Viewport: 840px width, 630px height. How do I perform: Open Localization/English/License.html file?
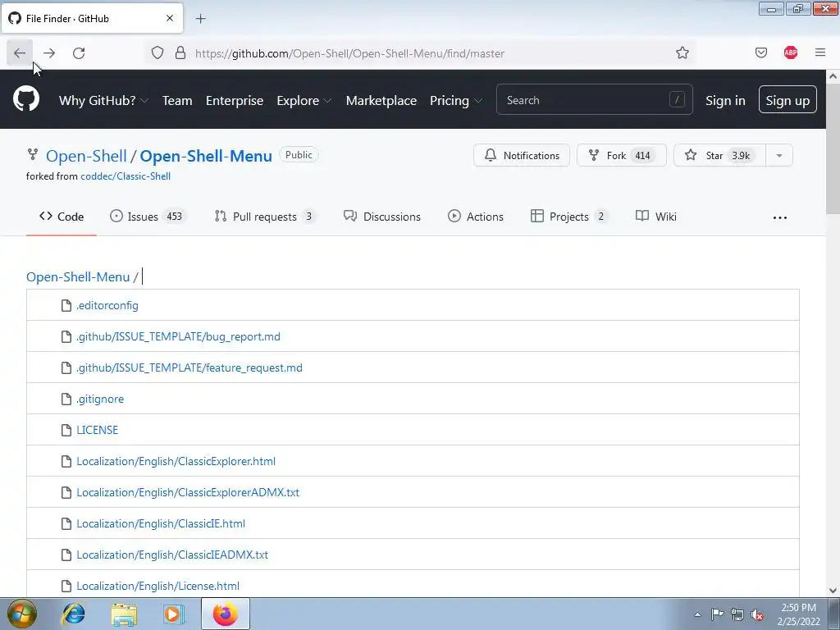[157, 586]
